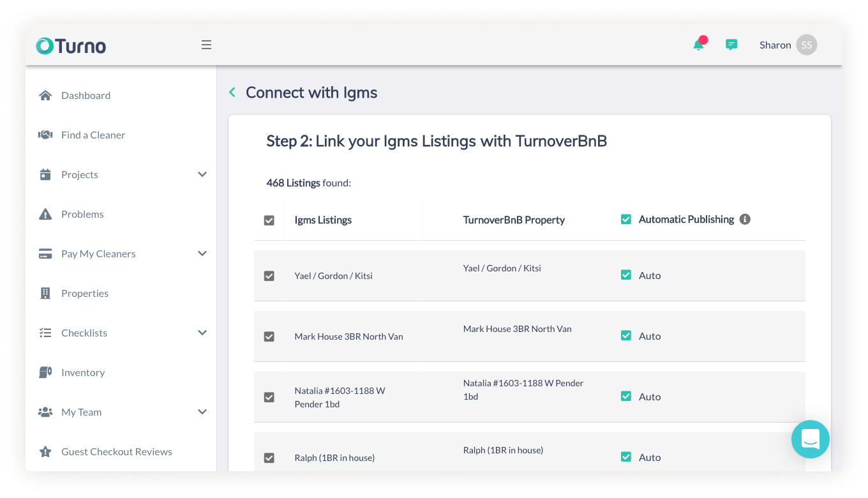Select TurnoverBnB property Natalia #1603-1188 W Pender 1bd
The width and height of the screenshot is (868, 498).
tap(523, 389)
